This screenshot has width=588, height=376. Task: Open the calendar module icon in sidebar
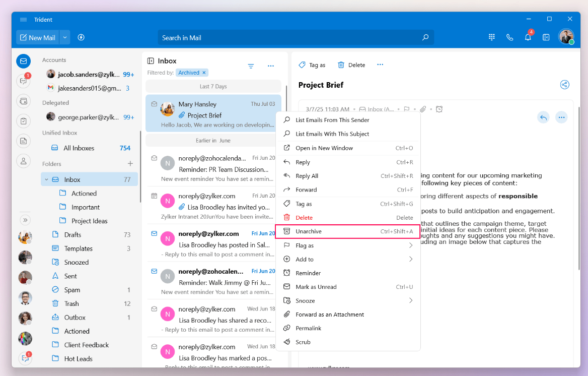(23, 101)
